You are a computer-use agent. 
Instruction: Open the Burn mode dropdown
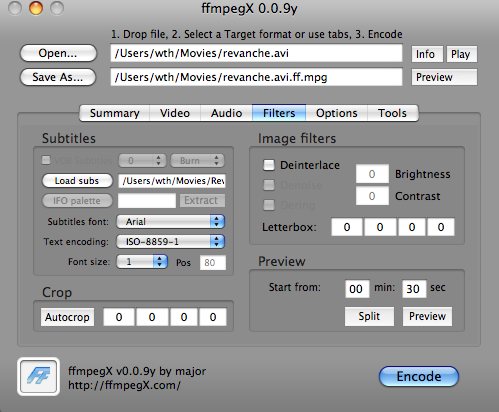click(x=197, y=161)
